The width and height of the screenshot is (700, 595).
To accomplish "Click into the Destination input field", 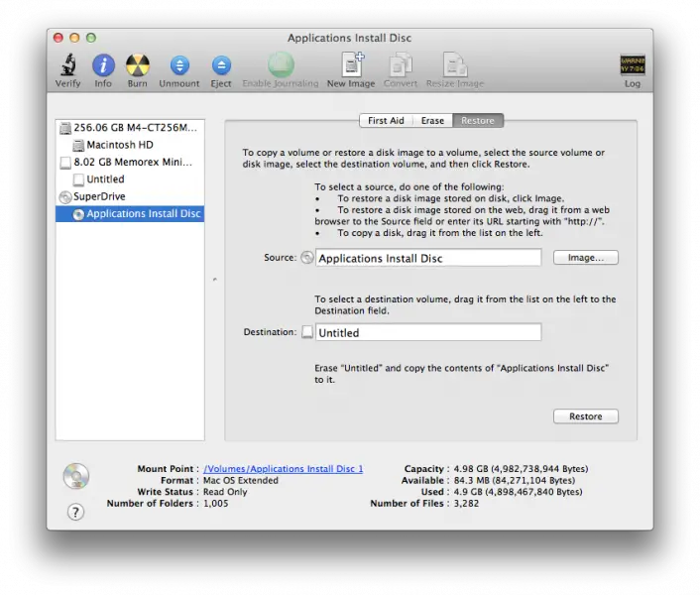I will click(428, 332).
